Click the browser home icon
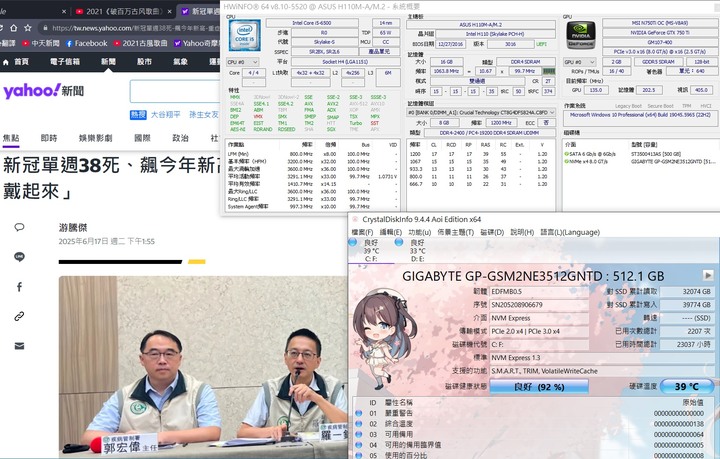The width and height of the screenshot is (720, 459). 14,28
